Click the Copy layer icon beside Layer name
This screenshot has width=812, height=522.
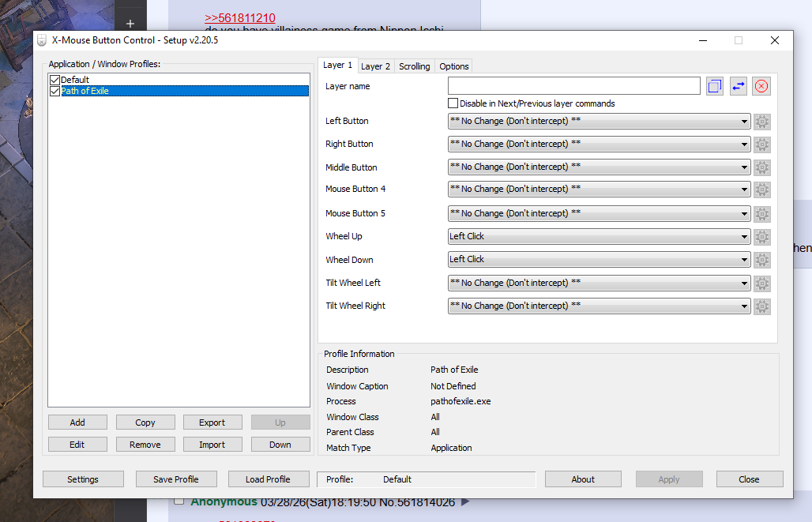pyautogui.click(x=714, y=86)
